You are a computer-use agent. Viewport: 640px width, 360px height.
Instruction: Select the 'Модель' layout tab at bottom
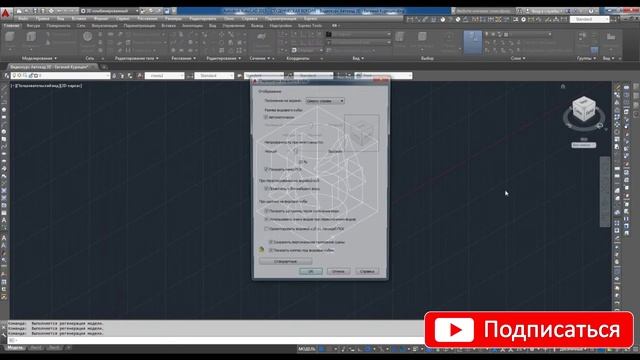[16, 348]
